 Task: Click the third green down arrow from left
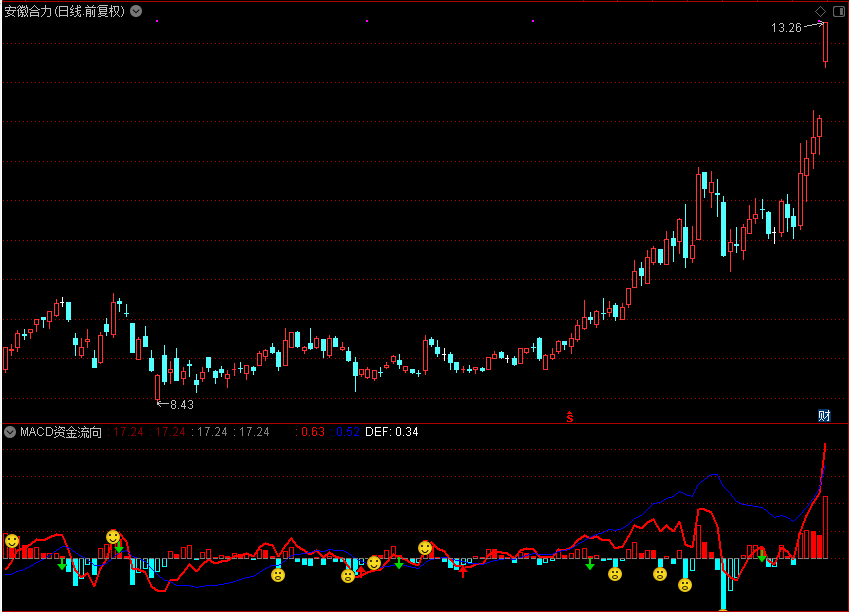point(399,563)
